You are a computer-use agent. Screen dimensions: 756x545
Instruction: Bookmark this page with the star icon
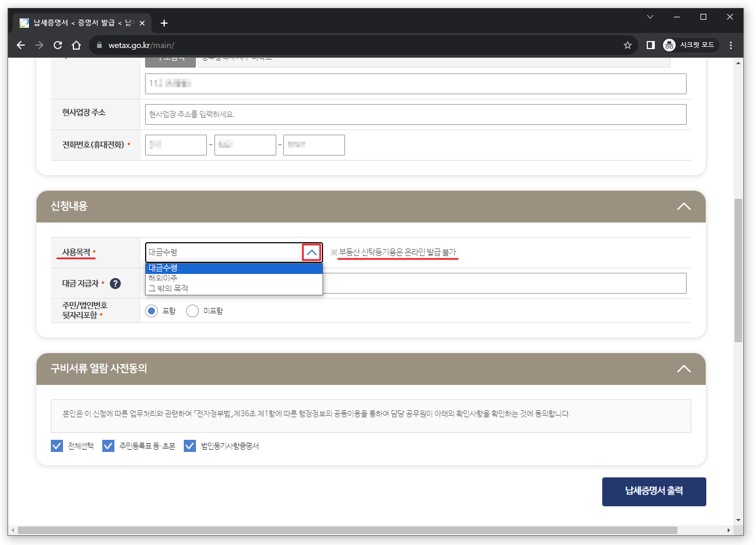[627, 45]
